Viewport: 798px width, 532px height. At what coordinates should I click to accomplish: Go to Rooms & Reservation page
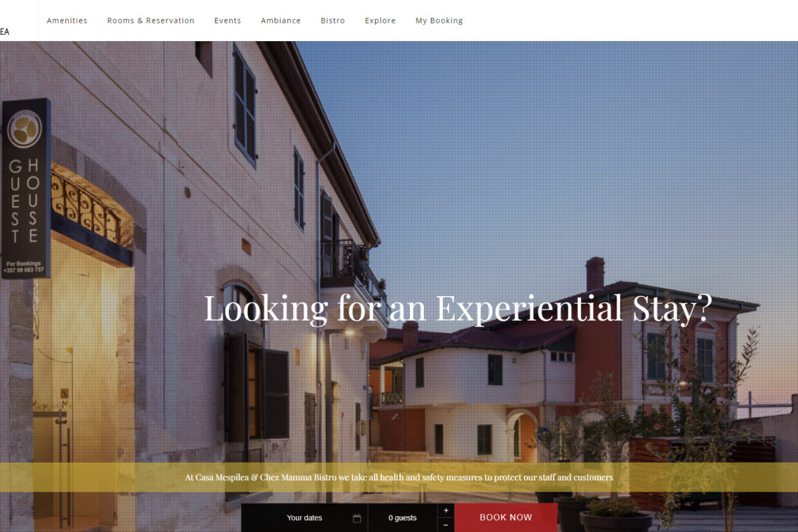tap(151, 20)
